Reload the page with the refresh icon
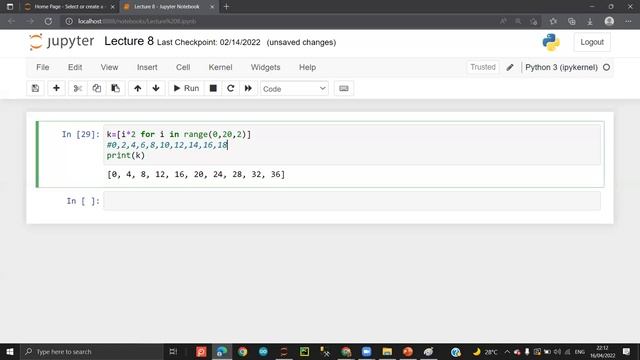 [x=48, y=21]
